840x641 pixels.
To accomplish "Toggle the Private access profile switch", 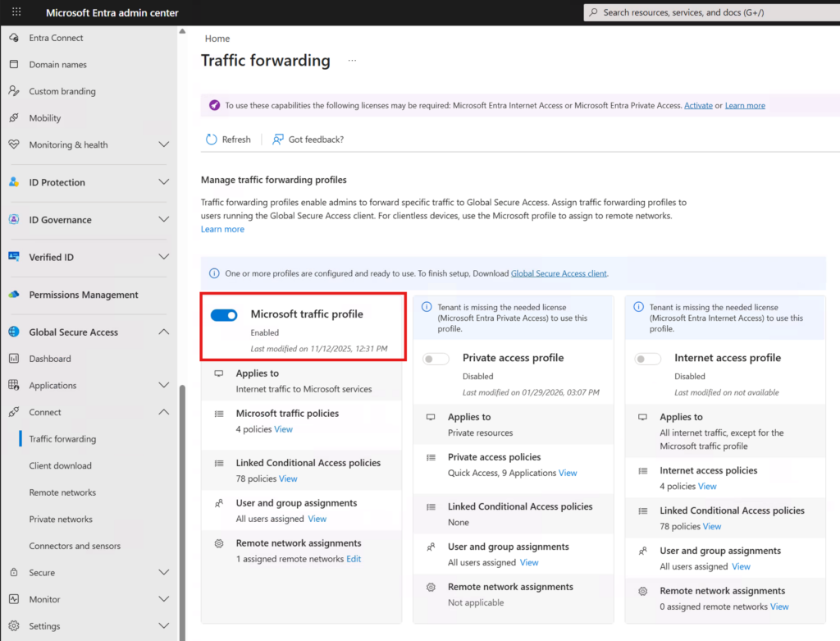I will 436,359.
